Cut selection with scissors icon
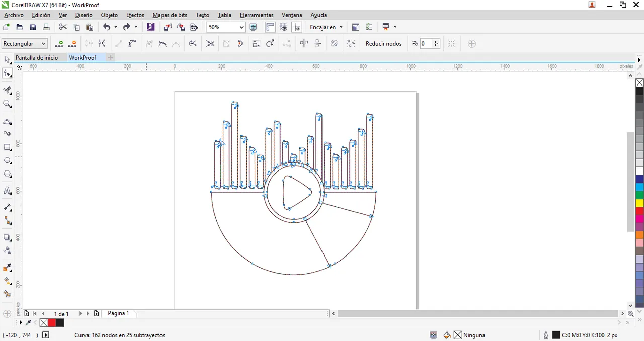Image resolution: width=644 pixels, height=341 pixels. tap(63, 27)
